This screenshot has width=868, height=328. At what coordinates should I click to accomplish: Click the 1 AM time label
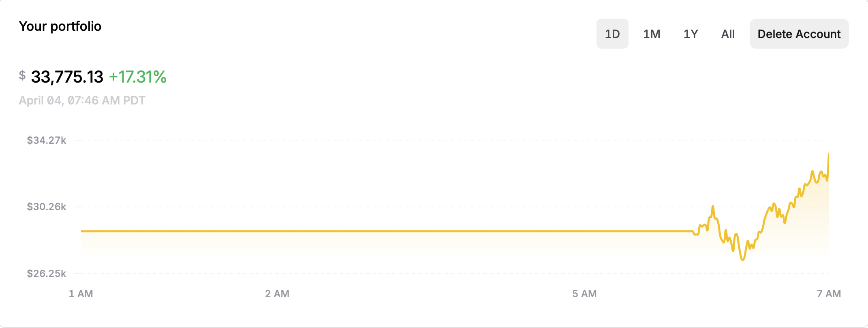pos(81,294)
